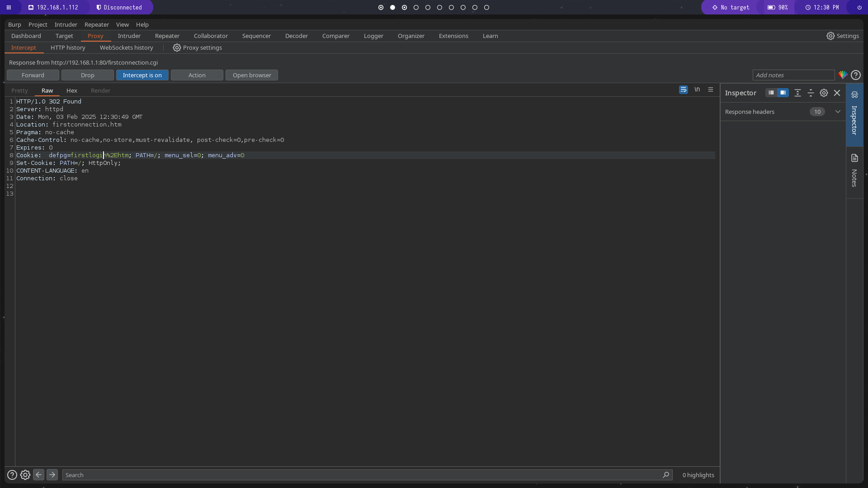Click the Add notes field
Screen dimensions: 868x488
tap(793, 75)
